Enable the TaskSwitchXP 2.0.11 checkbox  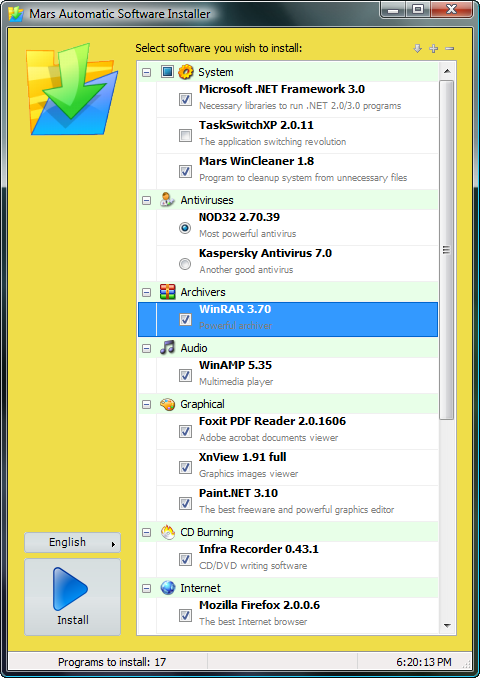point(186,135)
